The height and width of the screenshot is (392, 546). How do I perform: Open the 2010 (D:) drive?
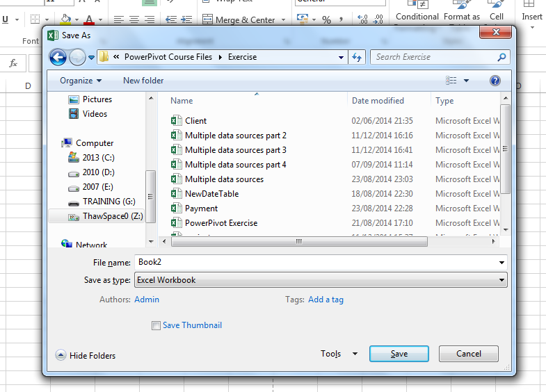tap(91, 172)
